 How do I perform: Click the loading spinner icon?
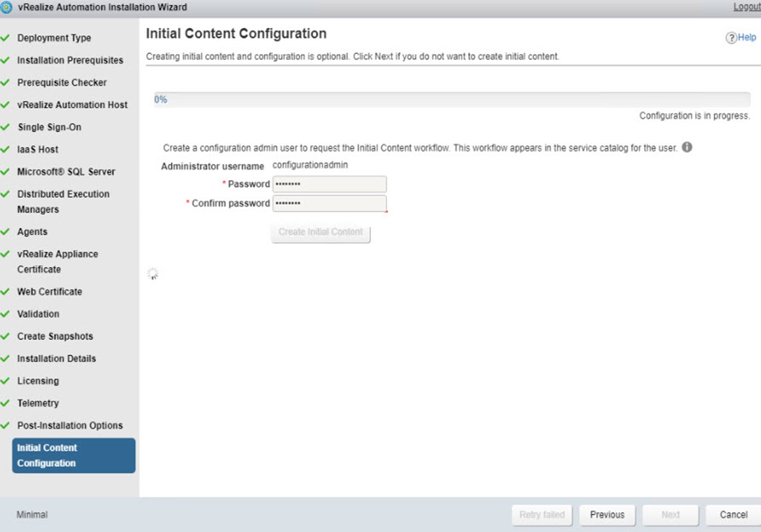[x=153, y=274]
